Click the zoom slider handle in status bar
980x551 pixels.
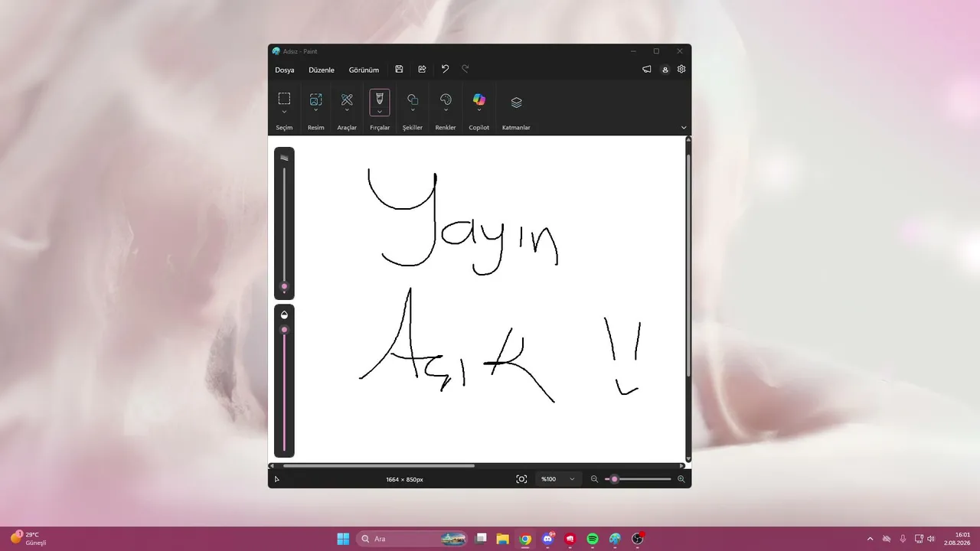click(x=614, y=479)
